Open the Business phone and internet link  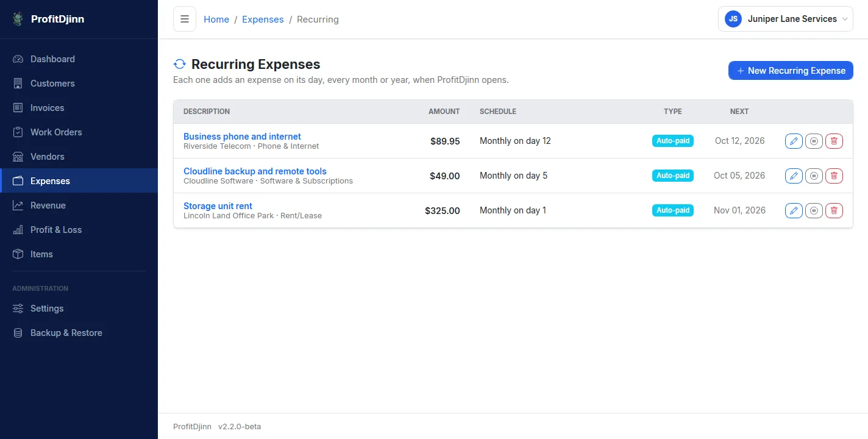tap(242, 137)
